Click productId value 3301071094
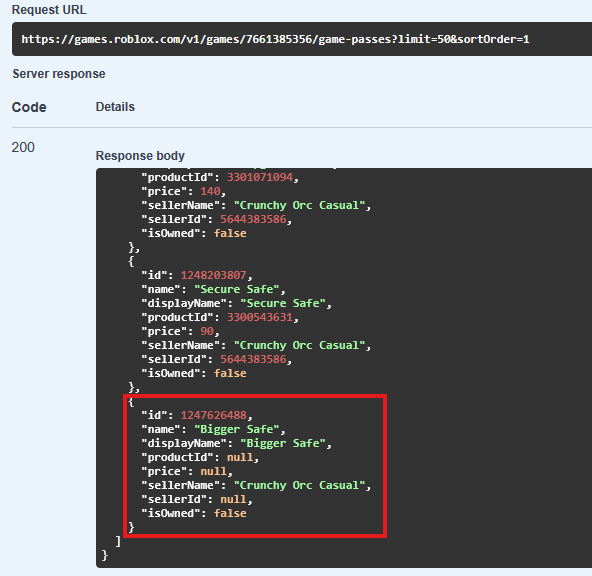The width and height of the screenshot is (592, 576). point(260,177)
